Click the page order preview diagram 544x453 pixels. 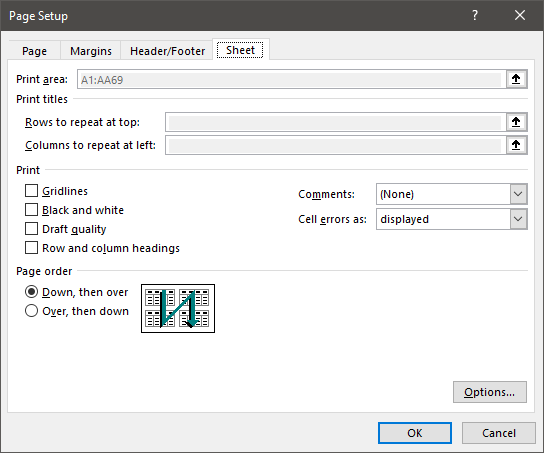[178, 308]
